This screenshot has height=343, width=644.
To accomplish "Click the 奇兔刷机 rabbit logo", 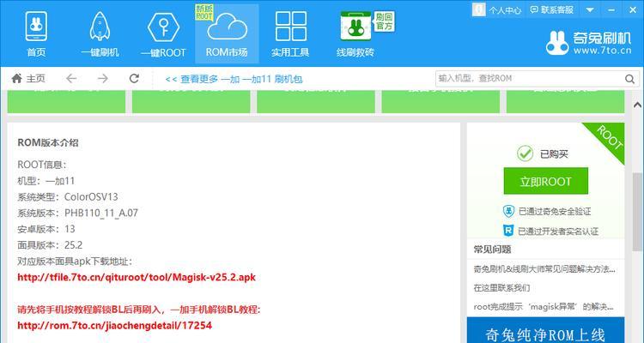I will [x=557, y=43].
